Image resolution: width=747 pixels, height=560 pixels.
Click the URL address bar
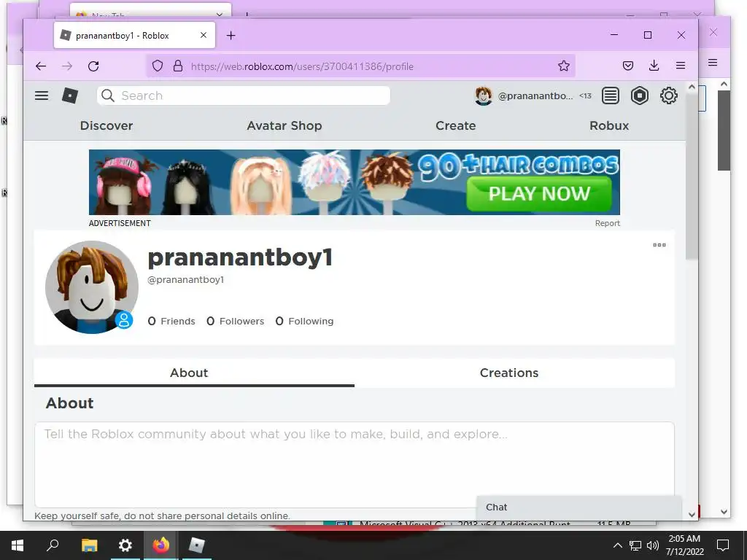[x=361, y=66]
